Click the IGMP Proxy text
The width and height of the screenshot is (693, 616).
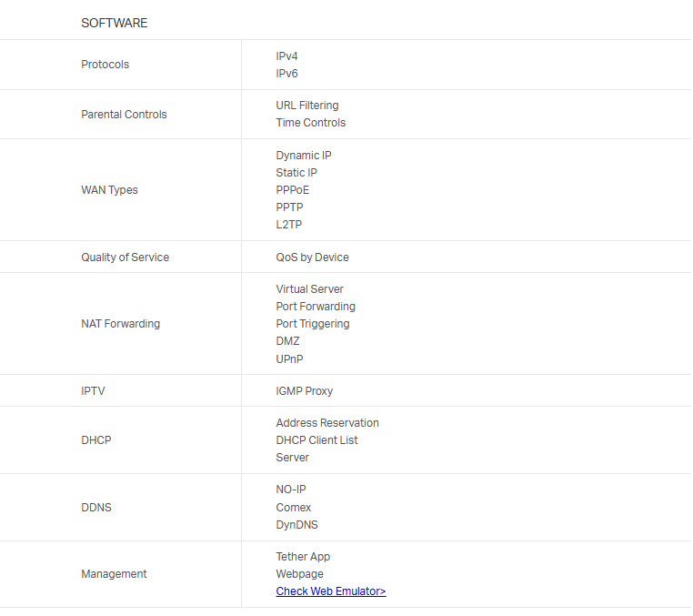pos(304,391)
